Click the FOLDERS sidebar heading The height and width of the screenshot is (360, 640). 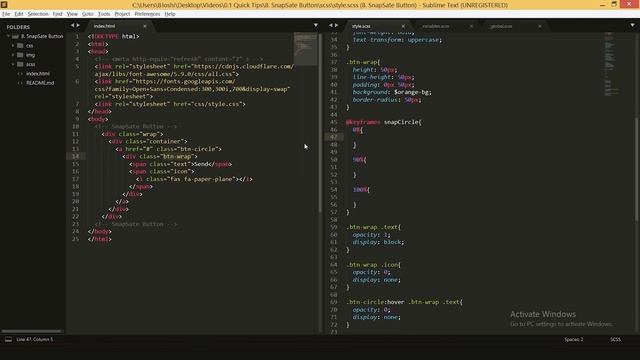[18, 27]
